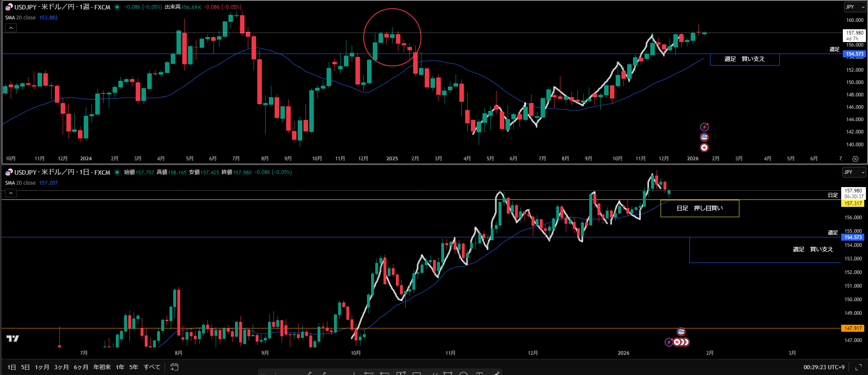Viewport: 868px width, 375px height.
Task: Open the purple lightning news icon on weekly chart
Action: [x=704, y=127]
